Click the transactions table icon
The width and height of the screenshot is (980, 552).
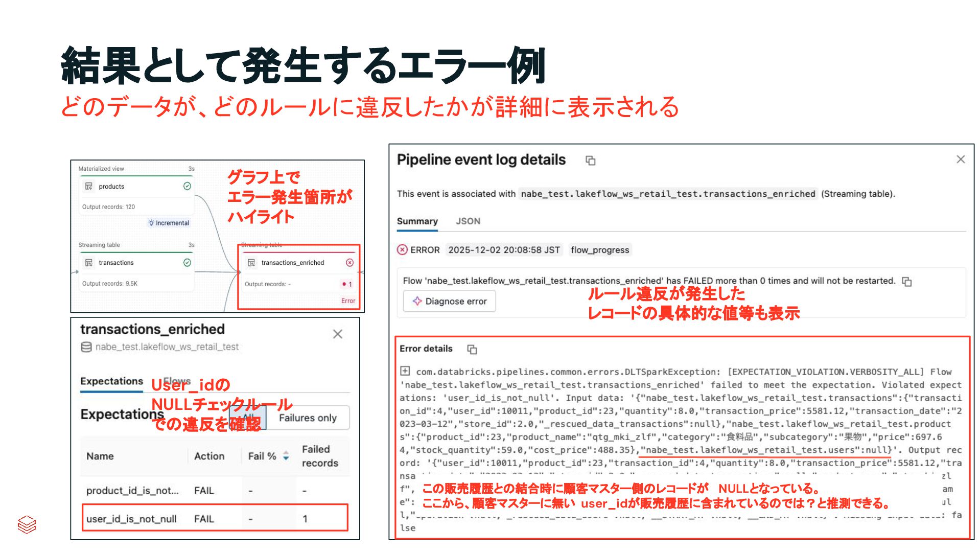[89, 263]
